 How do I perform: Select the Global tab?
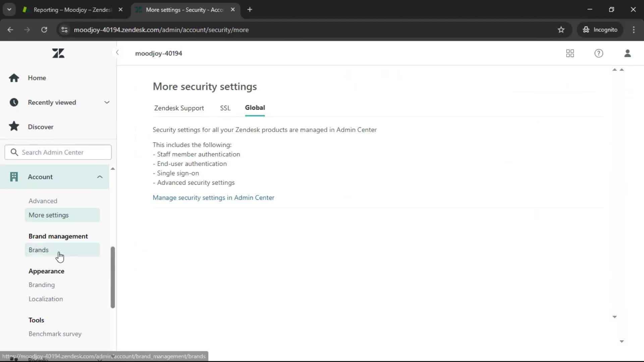(255, 108)
